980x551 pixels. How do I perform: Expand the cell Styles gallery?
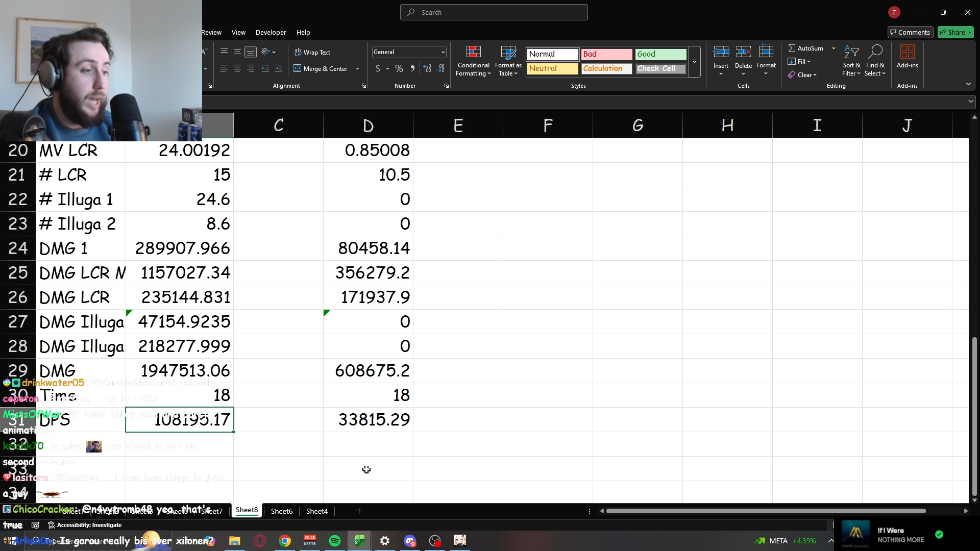[x=694, y=61]
